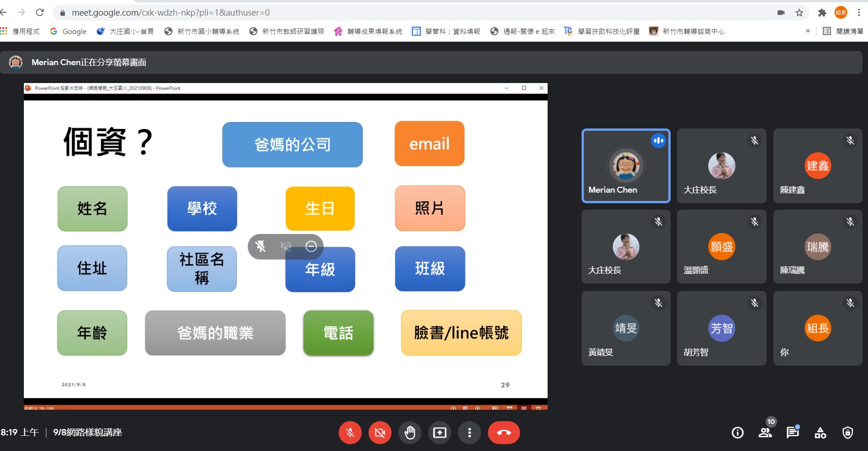Reload the current page

pyautogui.click(x=40, y=13)
